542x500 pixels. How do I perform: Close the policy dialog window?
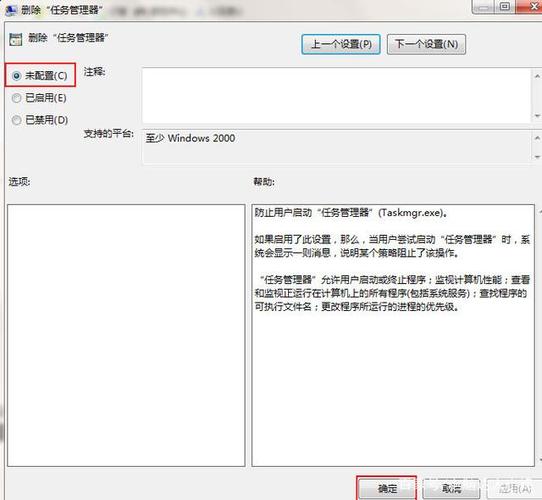click(x=530, y=6)
